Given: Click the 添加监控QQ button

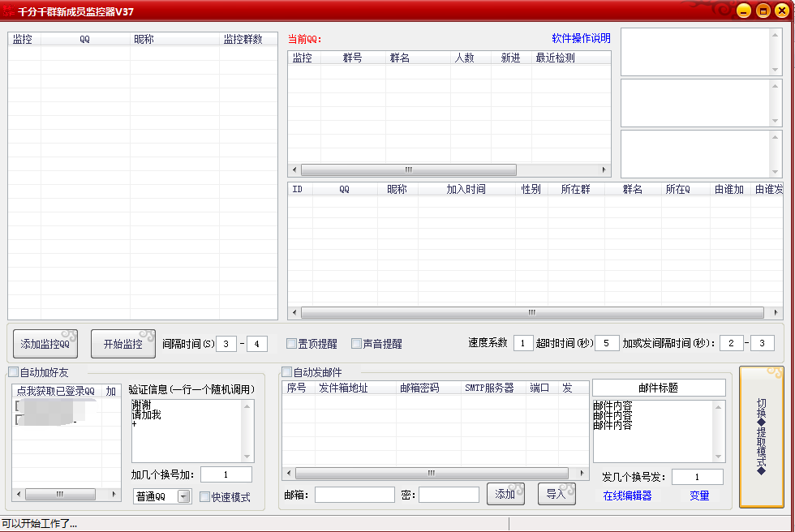Looking at the screenshot, I should [x=45, y=344].
